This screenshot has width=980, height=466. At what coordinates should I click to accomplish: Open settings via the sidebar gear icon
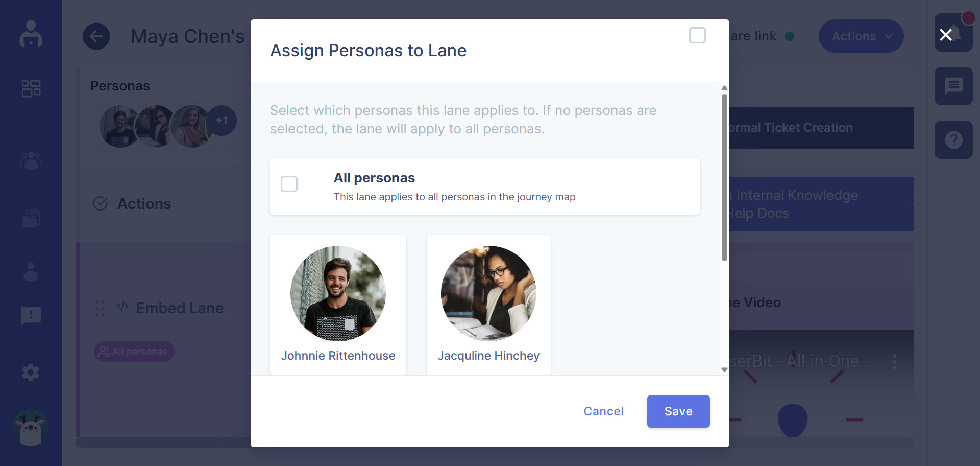pyautogui.click(x=31, y=372)
